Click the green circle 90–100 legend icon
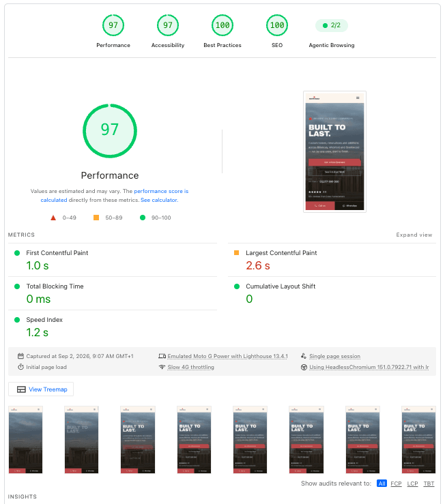The image size is (445, 504). 143,218
